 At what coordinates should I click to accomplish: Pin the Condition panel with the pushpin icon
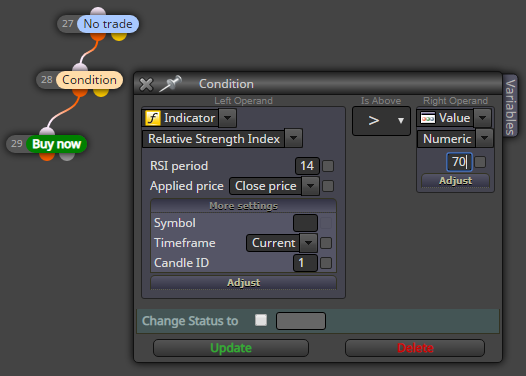[x=170, y=84]
